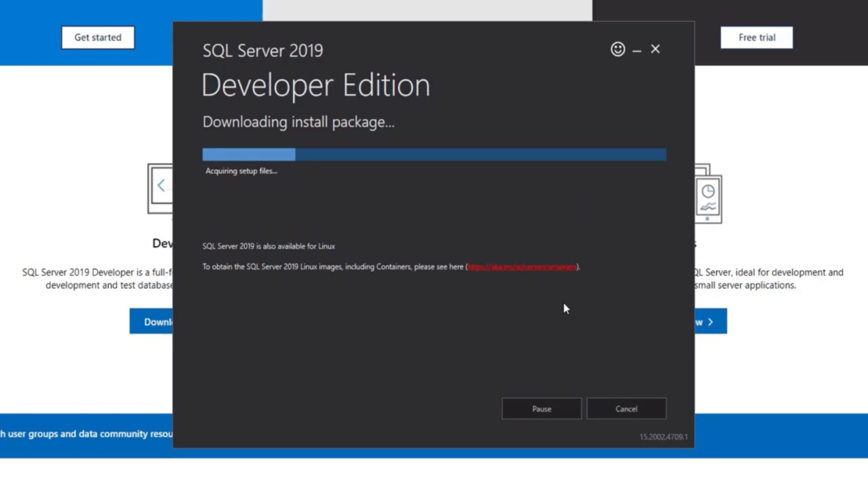Image resolution: width=868 pixels, height=488 pixels.
Task: Click Get started on the webpage
Action: tap(98, 38)
